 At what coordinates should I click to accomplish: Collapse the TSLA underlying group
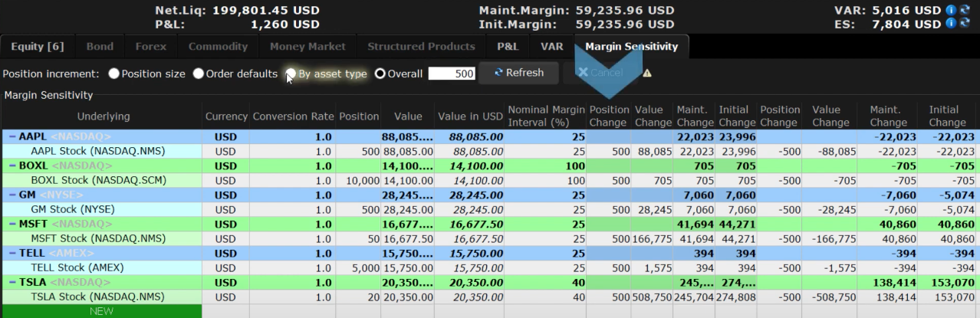coord(12,282)
